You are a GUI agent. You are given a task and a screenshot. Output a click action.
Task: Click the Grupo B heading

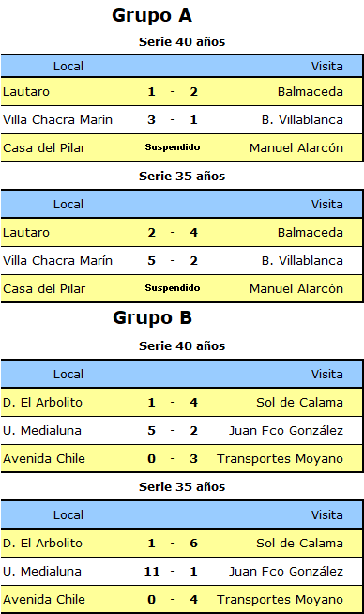(152, 317)
